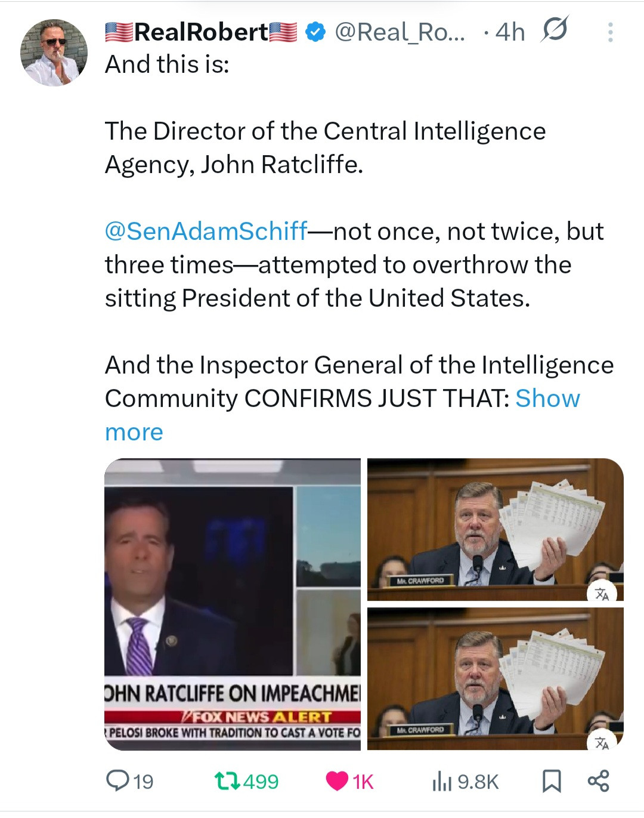The height and width of the screenshot is (818, 644).
Task: Reply using the comment bubble icon
Action: (115, 780)
